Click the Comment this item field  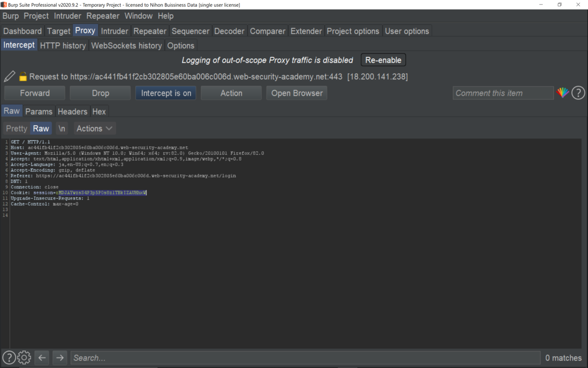pos(503,93)
